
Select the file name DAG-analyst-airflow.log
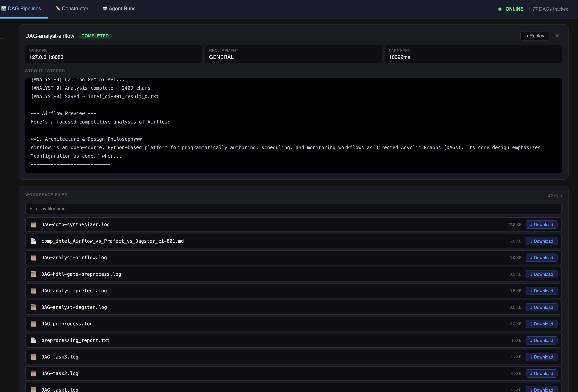pyautogui.click(x=74, y=258)
